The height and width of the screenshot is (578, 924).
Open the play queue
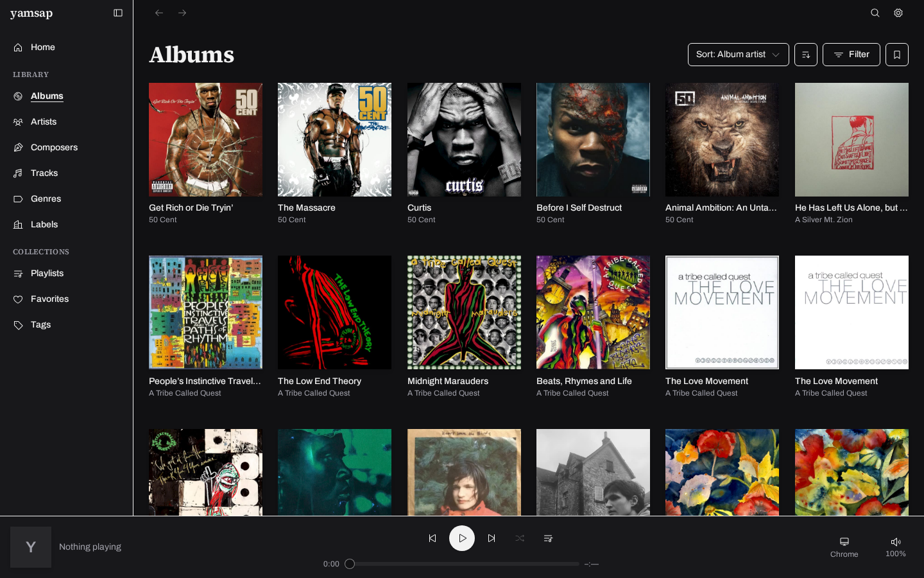[548, 538]
